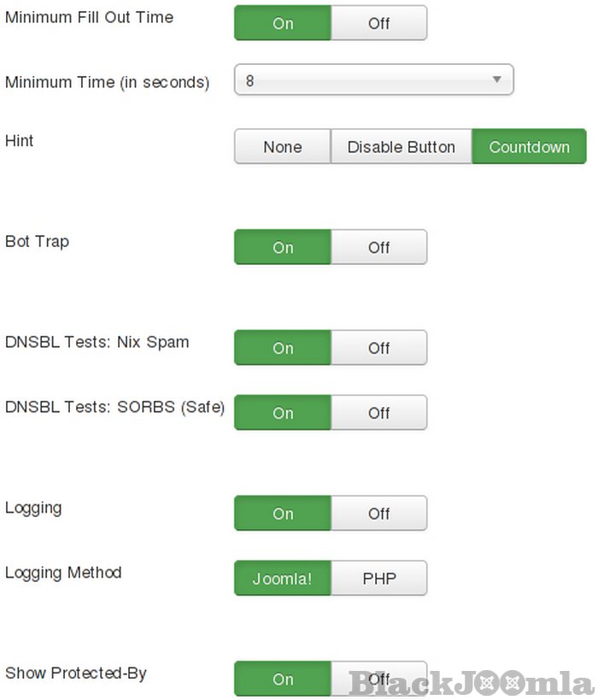
Task: Set Logging Method to Joomla!
Action: [x=282, y=579]
